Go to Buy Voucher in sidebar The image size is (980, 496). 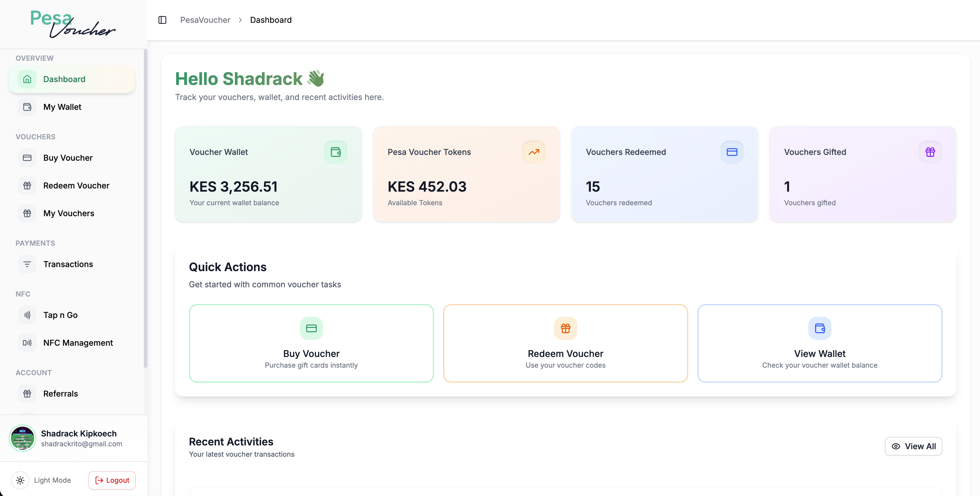72,158
